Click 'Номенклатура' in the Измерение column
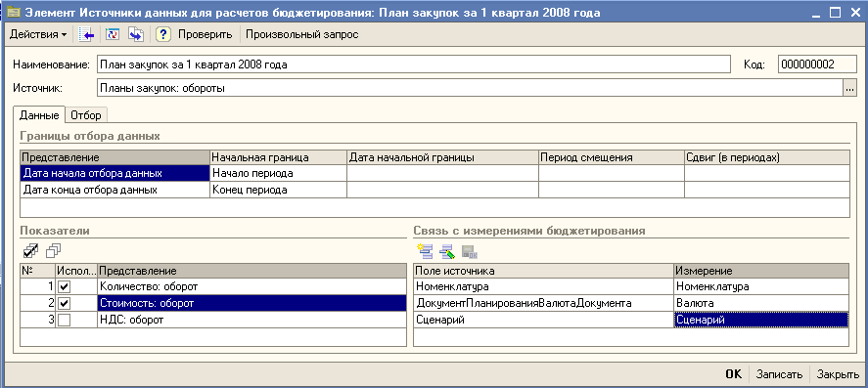868x388 pixels. pyautogui.click(x=761, y=287)
